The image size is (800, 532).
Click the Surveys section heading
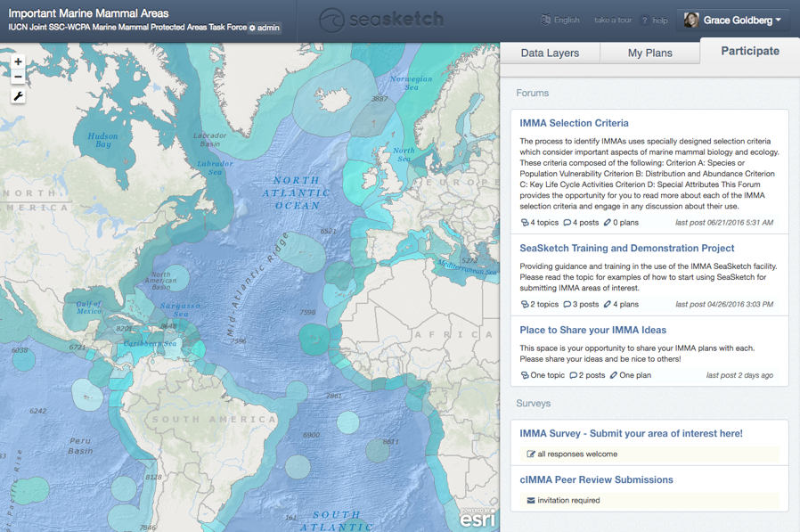[x=533, y=404]
